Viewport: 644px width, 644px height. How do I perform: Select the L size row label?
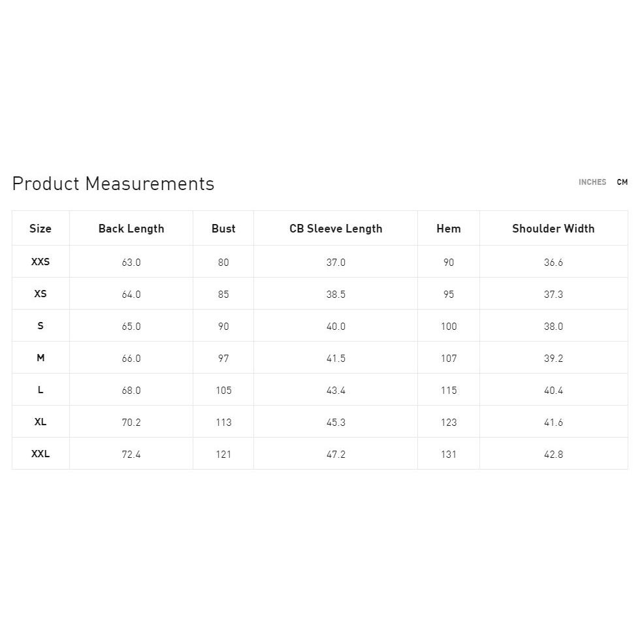point(40,390)
